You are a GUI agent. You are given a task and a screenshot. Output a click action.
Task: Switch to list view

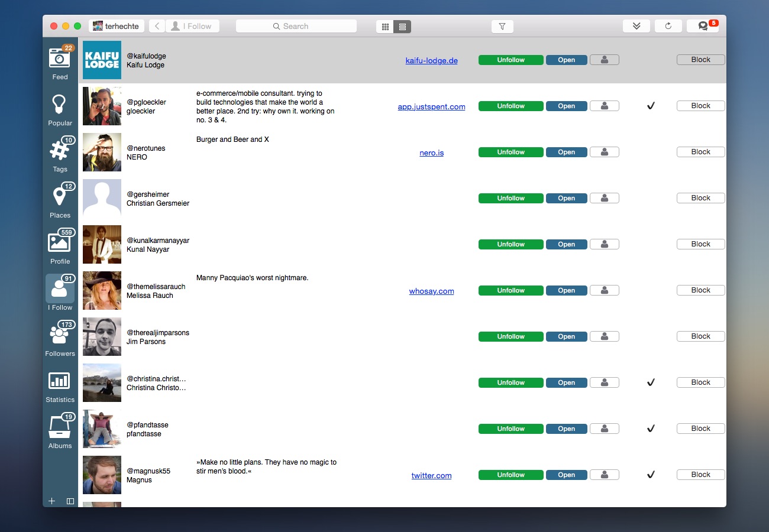tap(402, 27)
